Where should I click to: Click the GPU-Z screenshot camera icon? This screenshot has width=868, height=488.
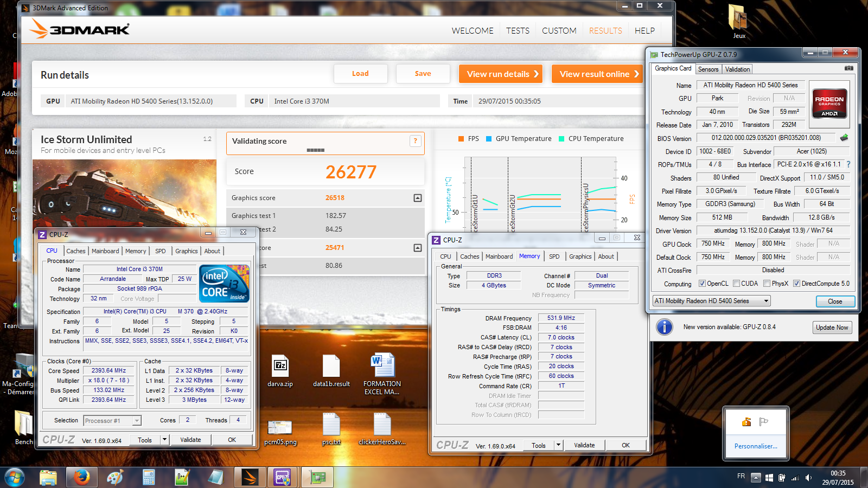[849, 68]
